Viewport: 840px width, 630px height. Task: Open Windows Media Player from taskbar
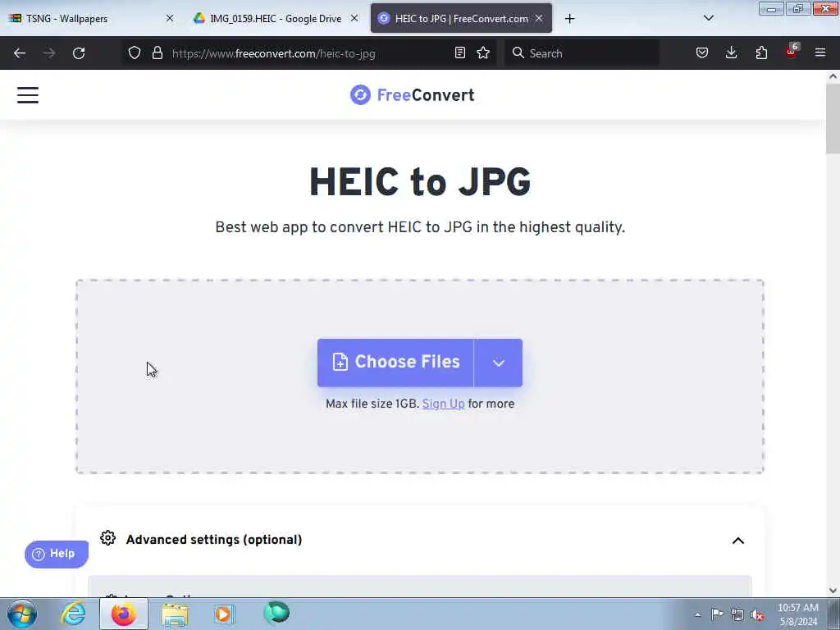[224, 614]
